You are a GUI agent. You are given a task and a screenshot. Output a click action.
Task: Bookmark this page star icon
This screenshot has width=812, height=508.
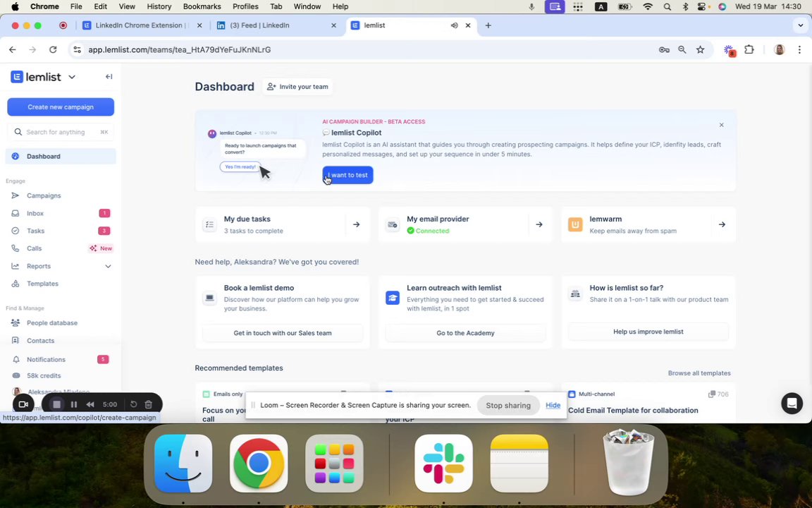(x=700, y=50)
